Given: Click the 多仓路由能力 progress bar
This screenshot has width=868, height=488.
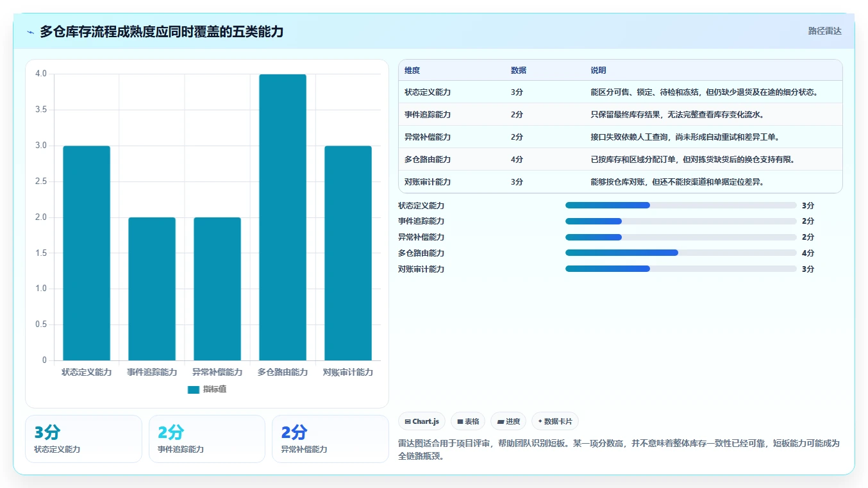Looking at the screenshot, I should 681,253.
